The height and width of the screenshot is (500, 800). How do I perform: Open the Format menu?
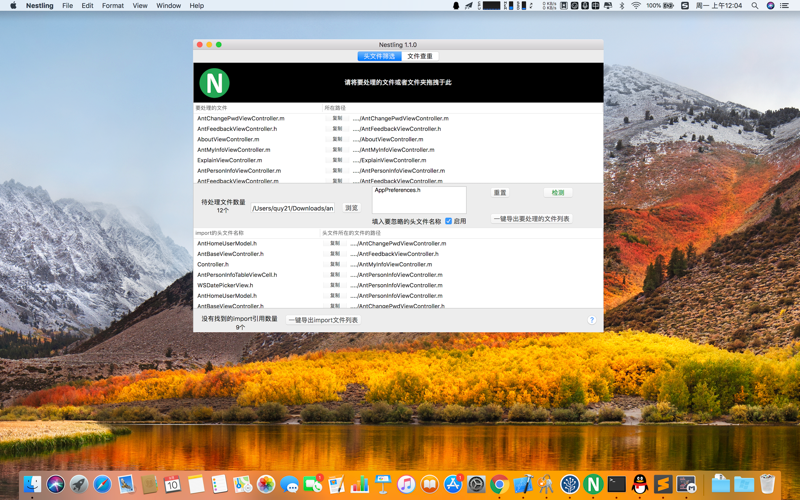(x=113, y=6)
